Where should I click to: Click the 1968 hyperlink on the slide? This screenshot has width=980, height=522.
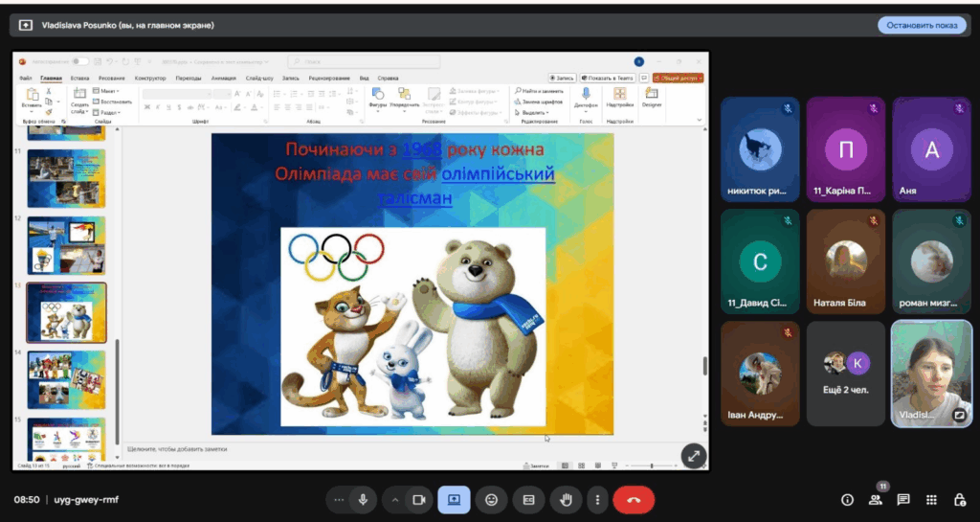[422, 149]
